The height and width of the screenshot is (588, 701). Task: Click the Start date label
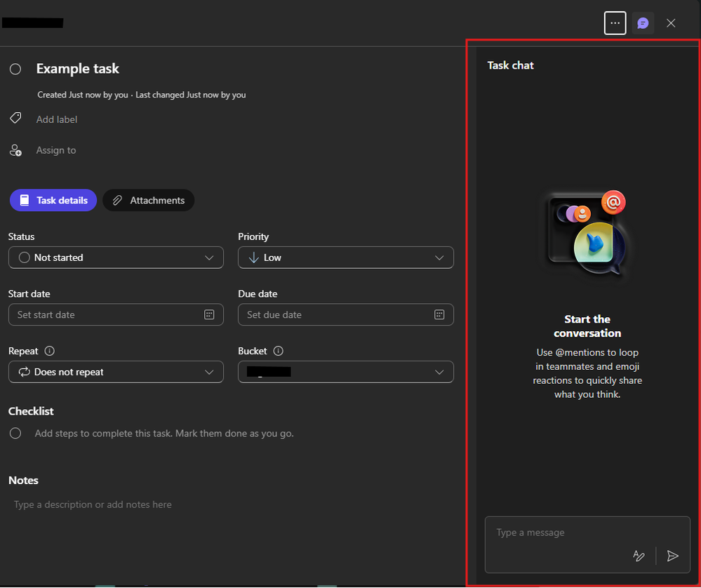click(29, 294)
